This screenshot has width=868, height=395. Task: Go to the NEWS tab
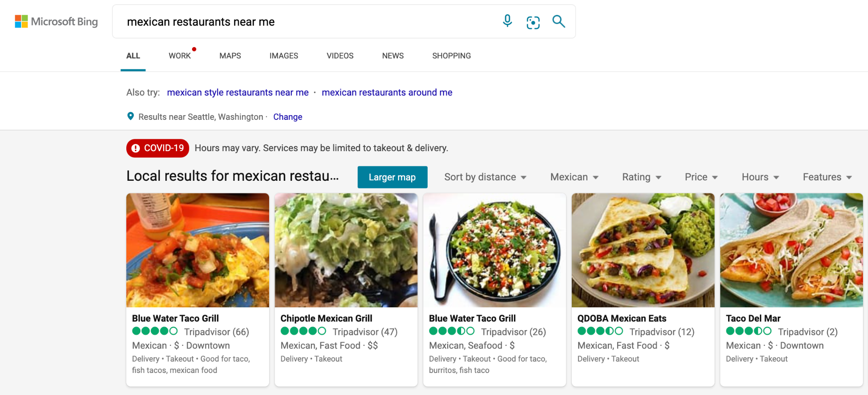tap(393, 56)
